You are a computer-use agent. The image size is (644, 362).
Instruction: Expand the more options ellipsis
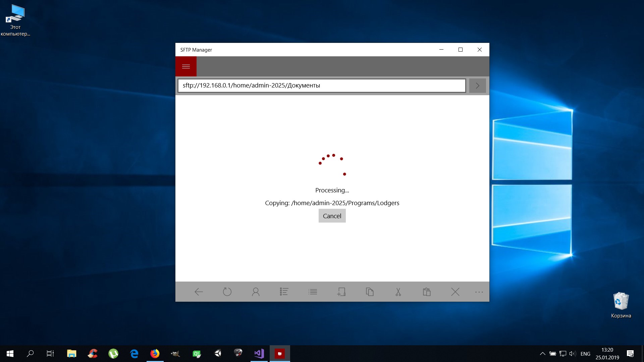tap(479, 292)
